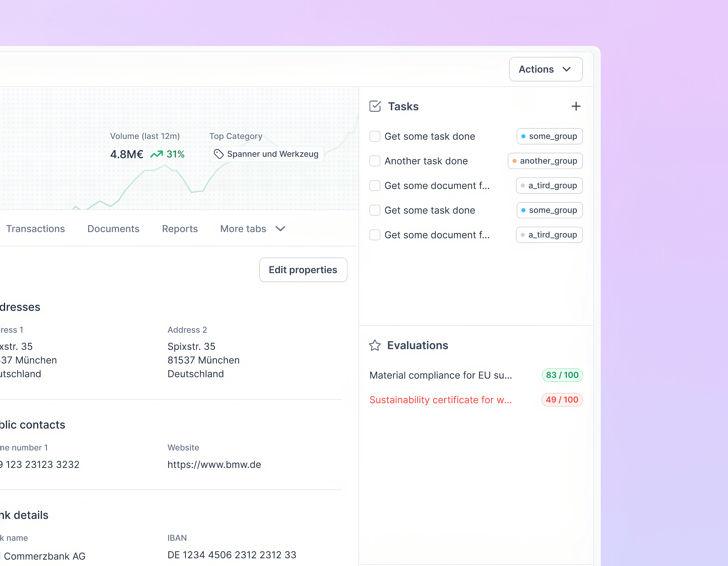Click the tag icon in Spanner und Werkzeug

[x=219, y=154]
